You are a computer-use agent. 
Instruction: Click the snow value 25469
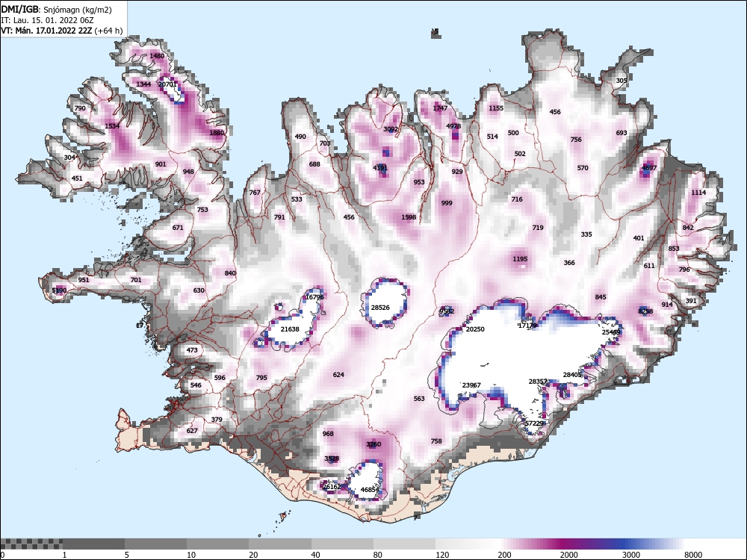611,332
